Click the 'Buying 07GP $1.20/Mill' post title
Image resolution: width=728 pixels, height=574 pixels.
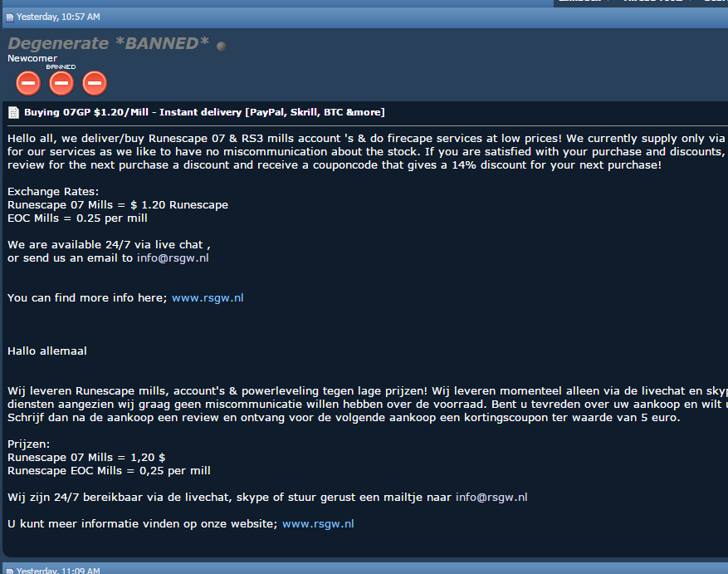(204, 112)
